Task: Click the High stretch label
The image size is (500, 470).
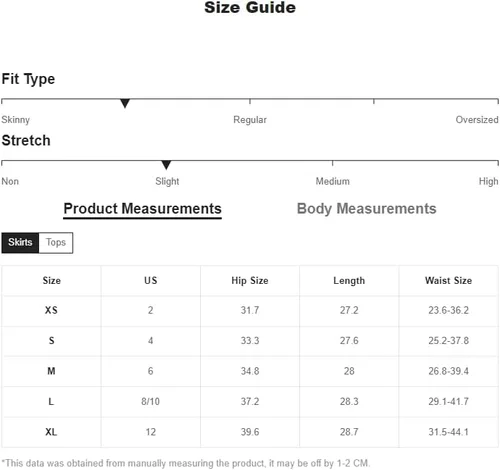Action: (489, 181)
